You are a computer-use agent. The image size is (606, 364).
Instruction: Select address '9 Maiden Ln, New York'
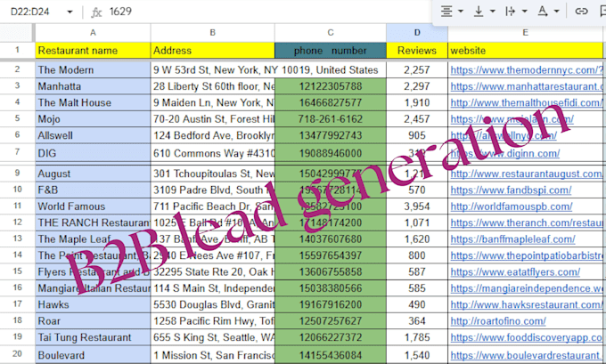pos(213,102)
